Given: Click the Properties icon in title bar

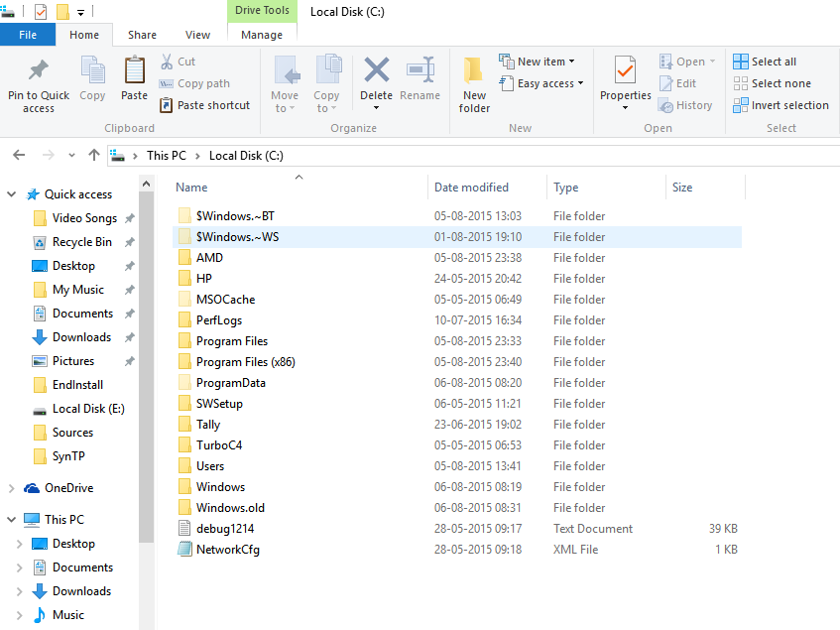Looking at the screenshot, I should coord(41,11).
